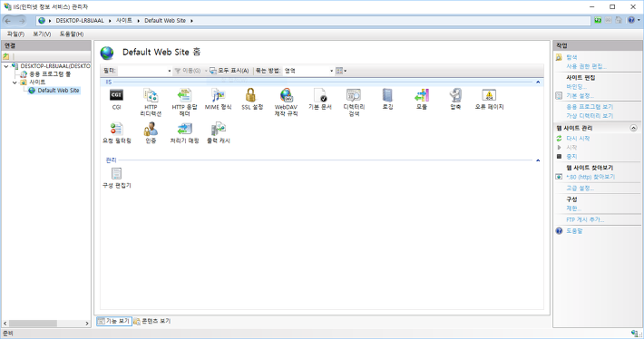Click the 기본 설정 link
644x339 pixels.
[580, 95]
